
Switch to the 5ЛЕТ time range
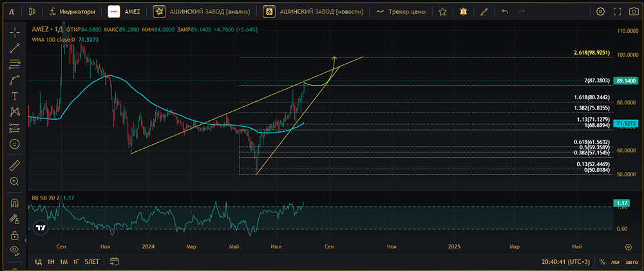coord(91,261)
